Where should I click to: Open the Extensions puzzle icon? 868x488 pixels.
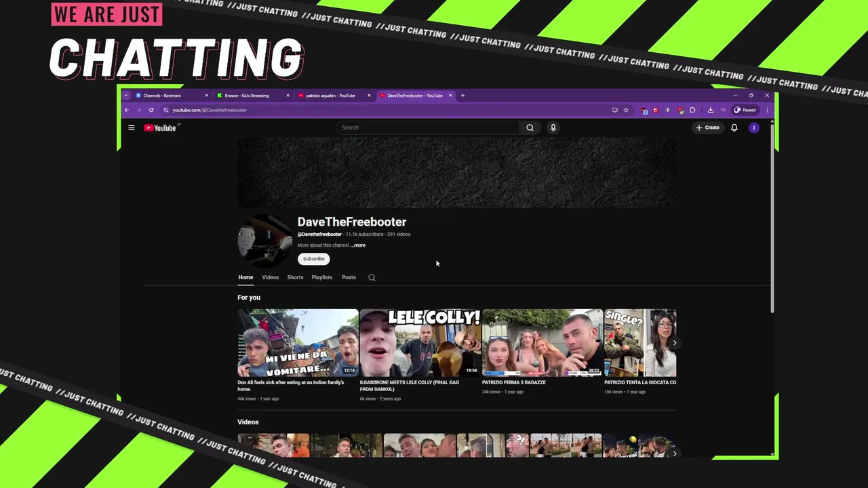692,110
